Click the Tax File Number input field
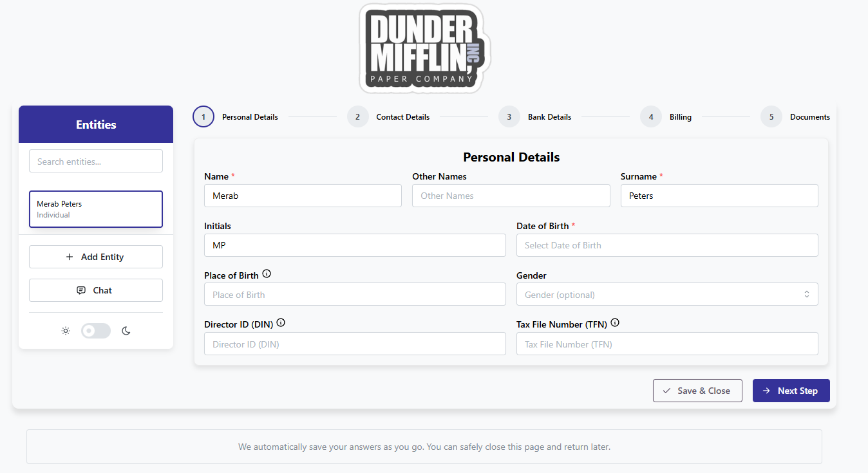Screen dimensions: 868x473 point(667,344)
